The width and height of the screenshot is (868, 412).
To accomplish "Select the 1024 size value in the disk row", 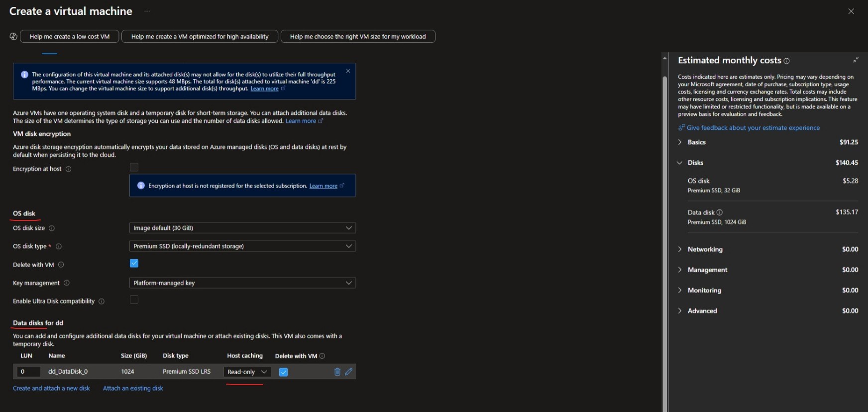I will pos(127,372).
